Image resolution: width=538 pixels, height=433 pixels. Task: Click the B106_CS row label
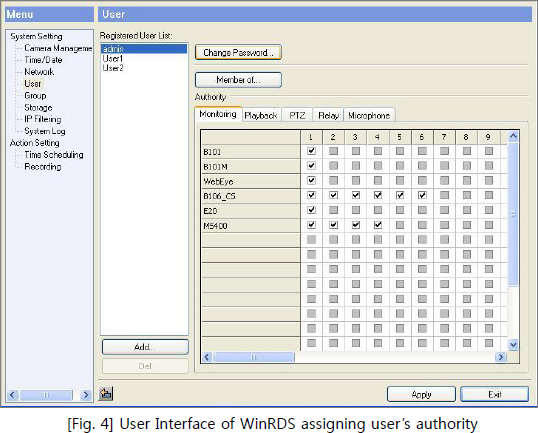pyautogui.click(x=251, y=196)
